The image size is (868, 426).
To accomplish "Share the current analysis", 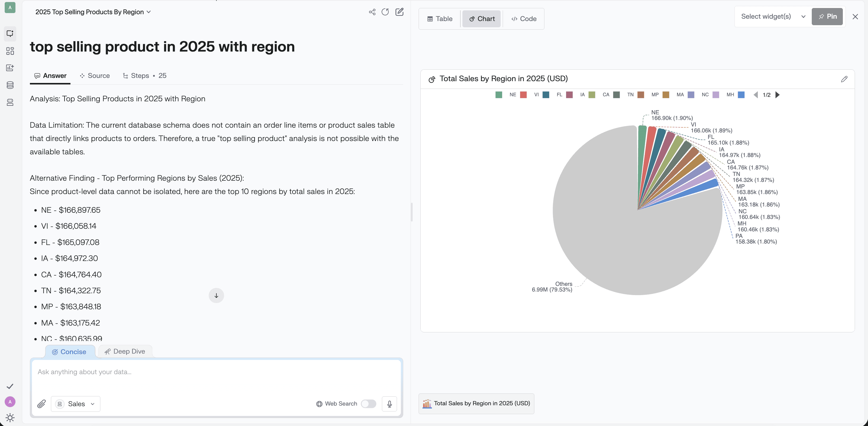I will [x=372, y=12].
